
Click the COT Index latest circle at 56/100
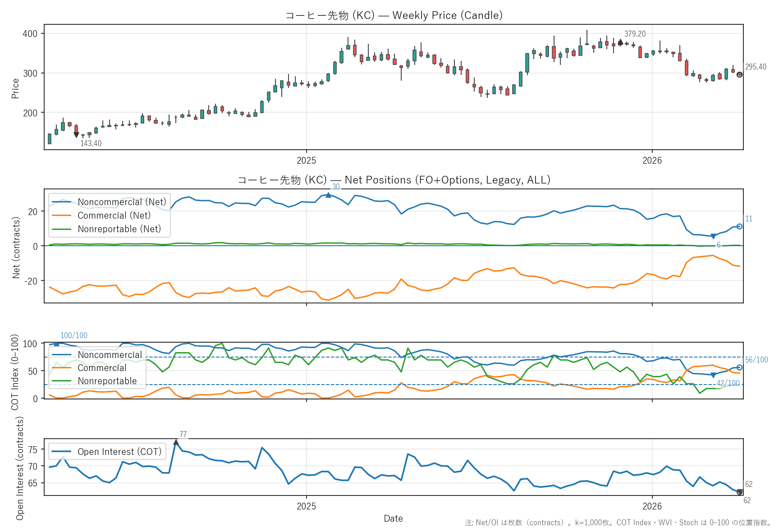739,367
